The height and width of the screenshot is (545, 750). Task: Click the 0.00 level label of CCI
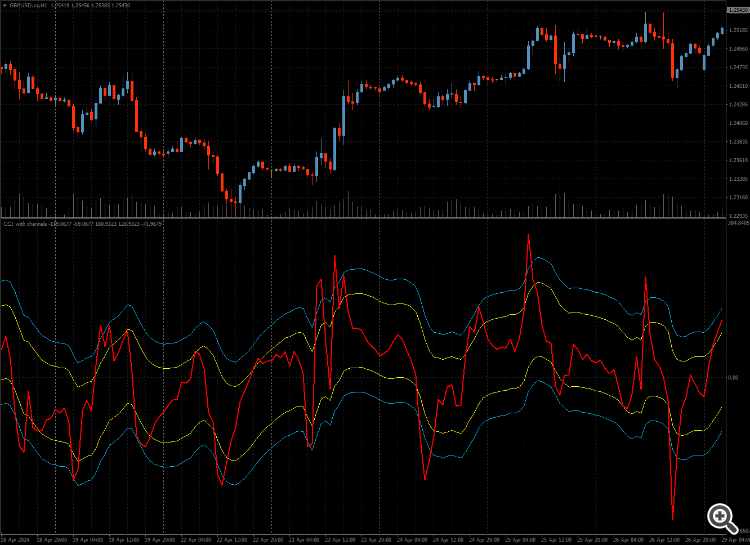click(733, 378)
